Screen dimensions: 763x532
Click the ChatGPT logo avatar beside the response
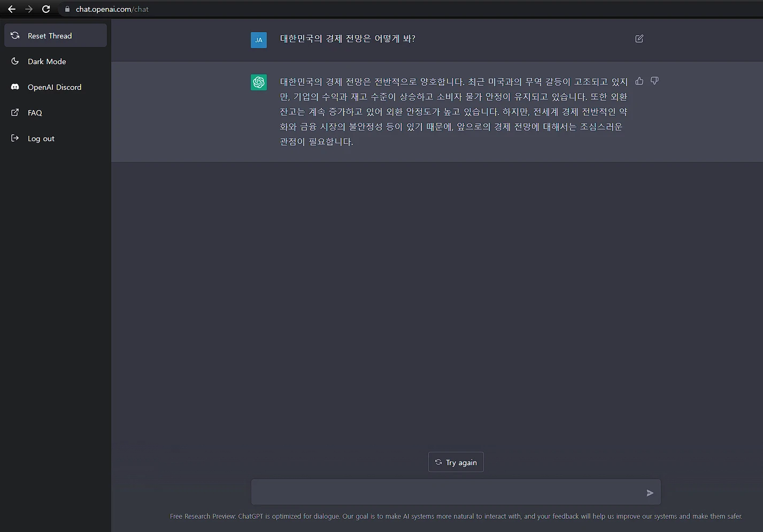(259, 82)
